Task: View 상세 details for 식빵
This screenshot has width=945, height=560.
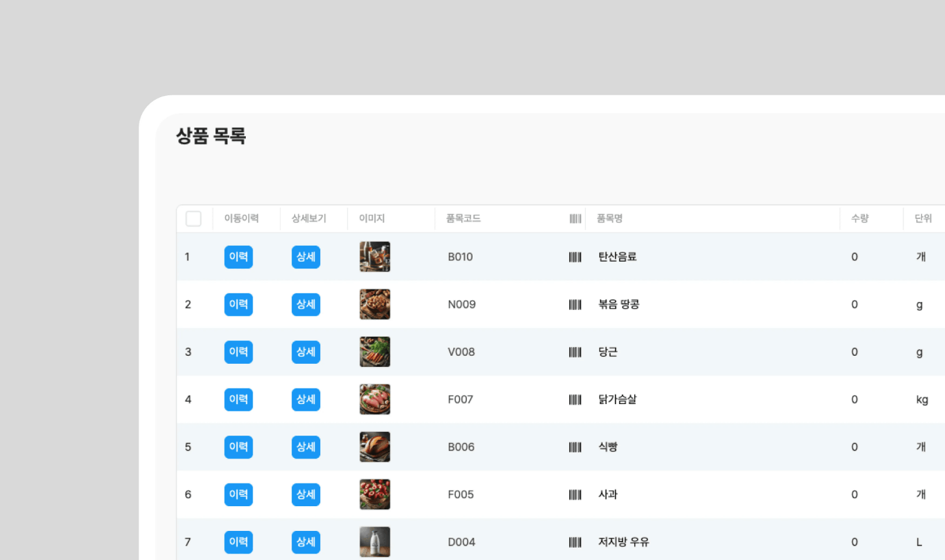Action: click(x=306, y=447)
